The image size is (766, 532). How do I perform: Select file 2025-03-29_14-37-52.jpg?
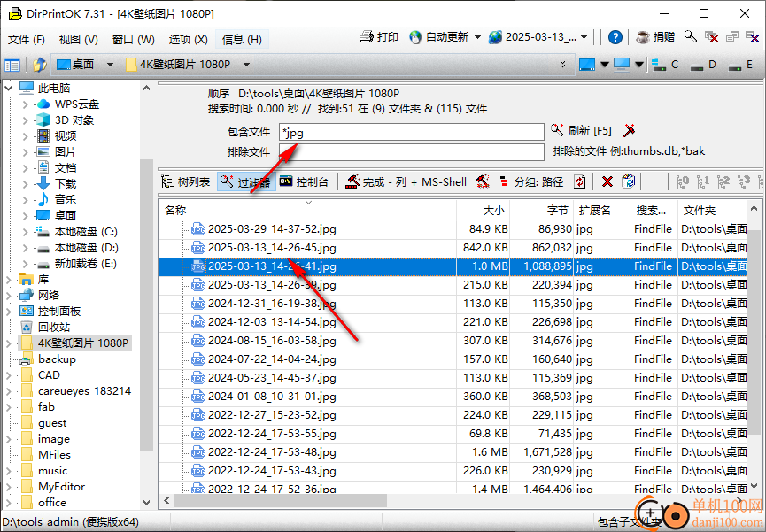(272, 229)
